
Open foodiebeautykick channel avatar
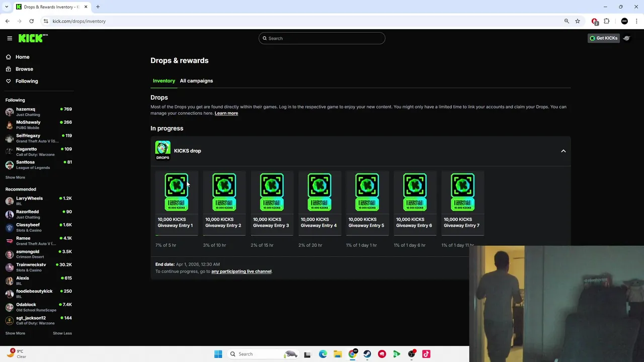10,294
